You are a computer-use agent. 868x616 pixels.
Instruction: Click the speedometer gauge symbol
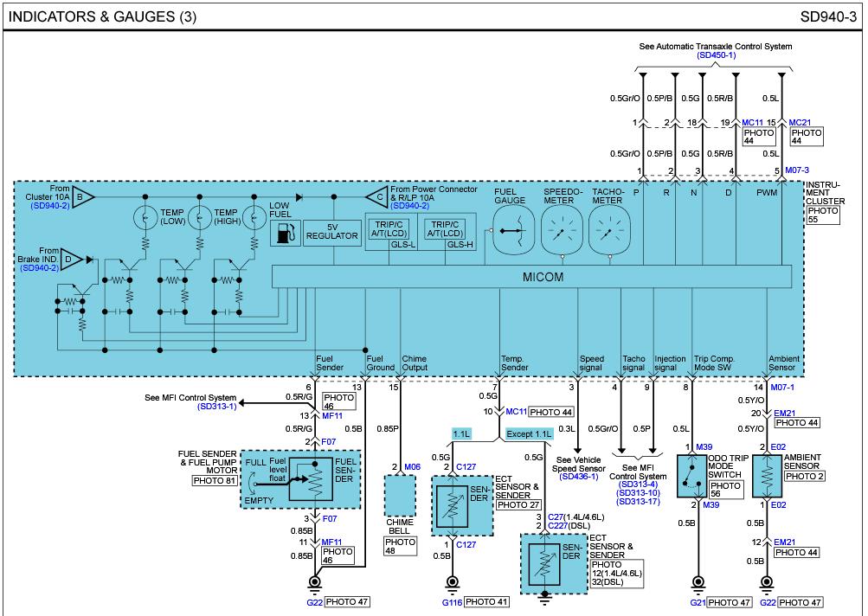click(562, 231)
